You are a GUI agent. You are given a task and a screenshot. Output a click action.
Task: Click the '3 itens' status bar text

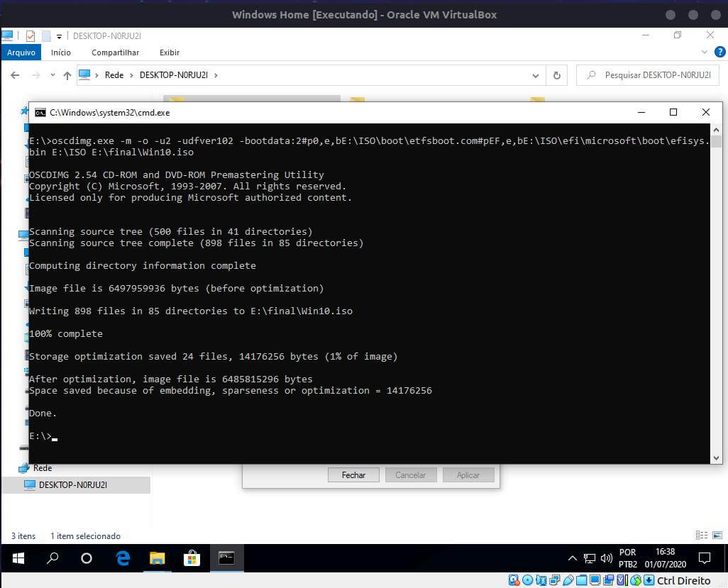(23, 536)
